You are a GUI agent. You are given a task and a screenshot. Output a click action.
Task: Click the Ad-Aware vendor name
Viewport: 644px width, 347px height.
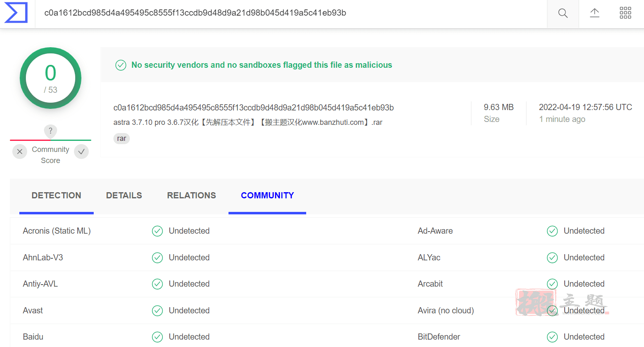[435, 231]
